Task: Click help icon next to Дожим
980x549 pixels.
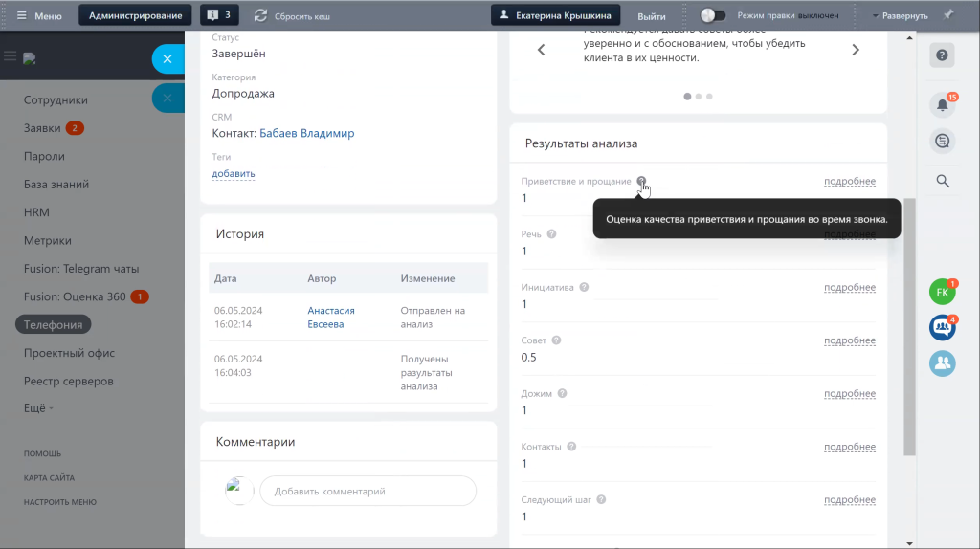Action: pos(562,393)
